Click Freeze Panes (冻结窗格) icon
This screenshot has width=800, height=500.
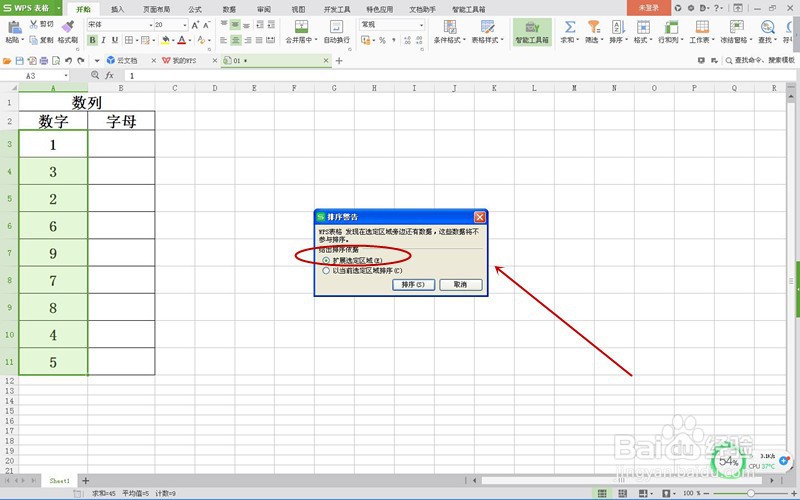(736, 27)
